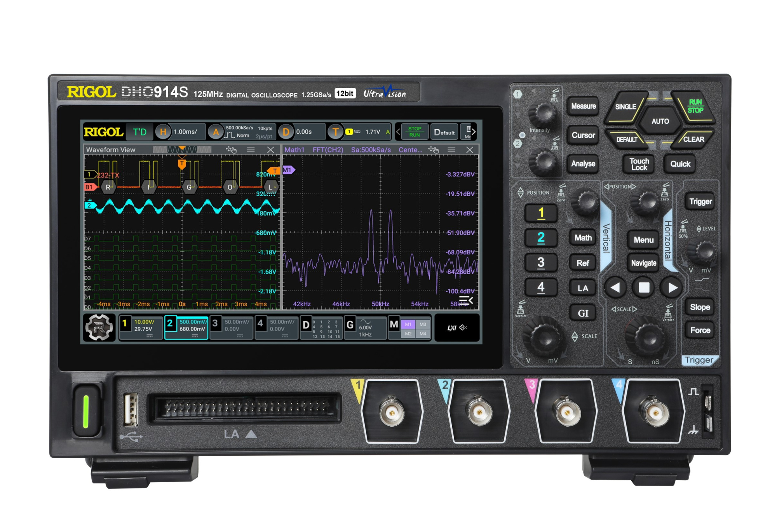The height and width of the screenshot is (532, 777).
Task: Toggle STOP/RUN on the touchscreen
Action: [414, 132]
